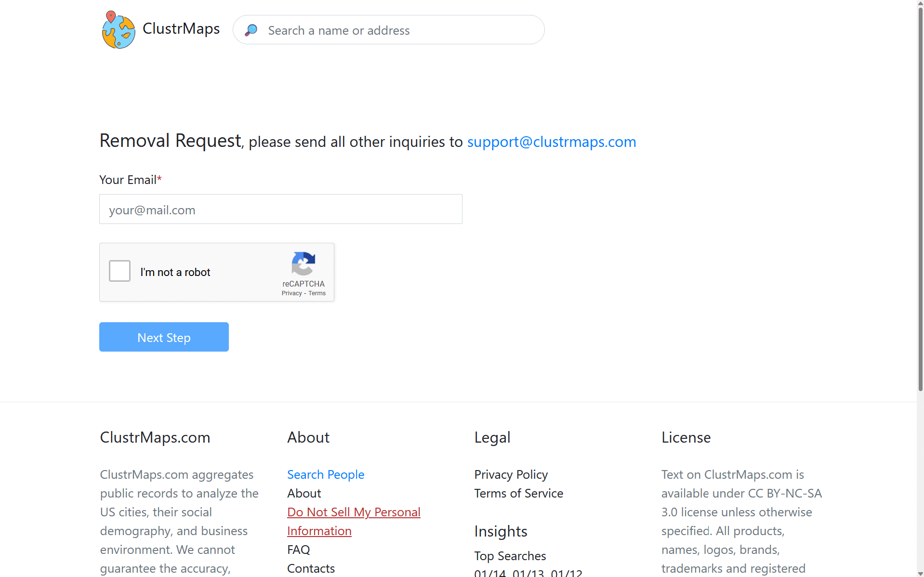Viewport: 924px width, 577px height.
Task: Email support@clustrmaps.com via the link
Action: click(551, 142)
